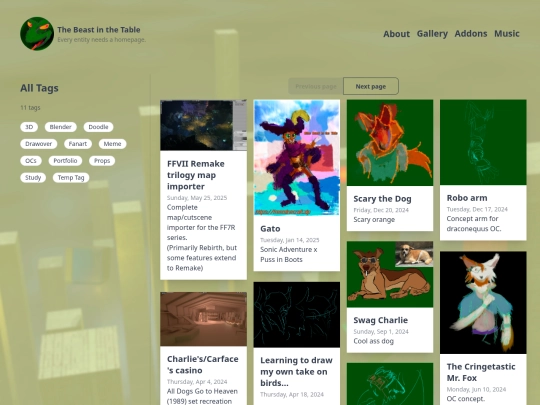Click the Scary the Dog title
This screenshot has width=540, height=405.
(382, 199)
